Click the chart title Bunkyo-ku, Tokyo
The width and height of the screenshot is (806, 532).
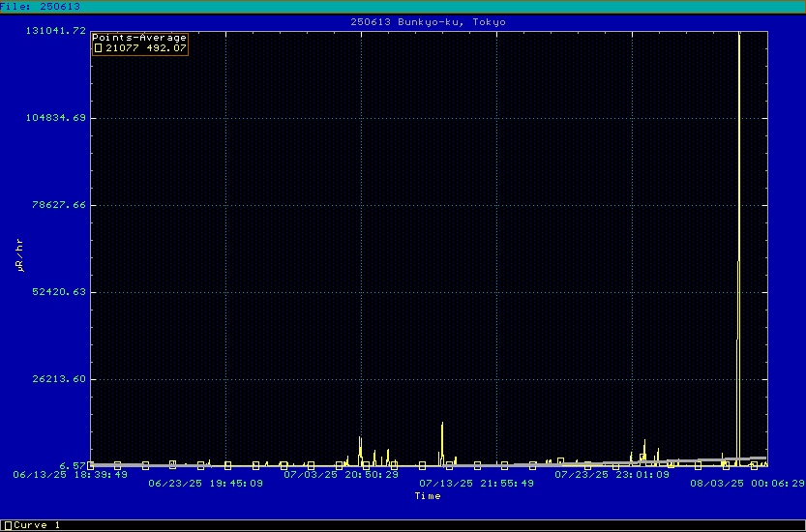click(x=428, y=21)
